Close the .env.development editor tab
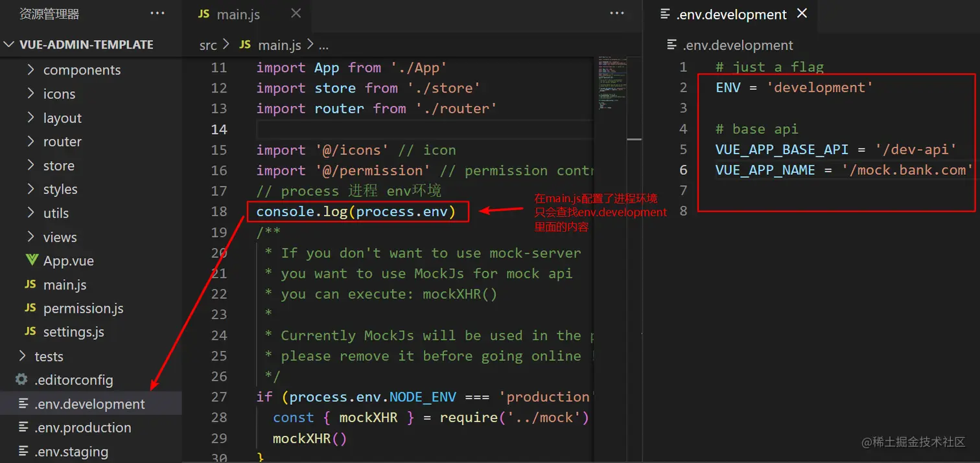 click(802, 13)
